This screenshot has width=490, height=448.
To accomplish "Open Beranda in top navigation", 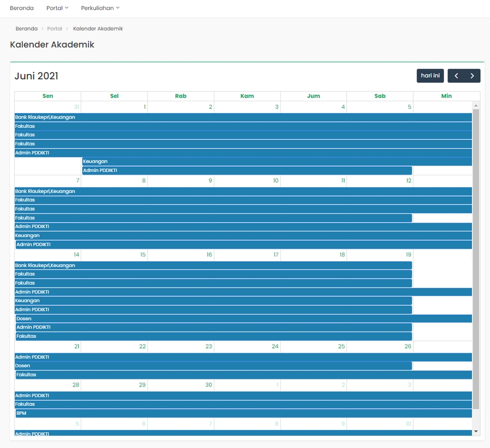I will coord(22,8).
